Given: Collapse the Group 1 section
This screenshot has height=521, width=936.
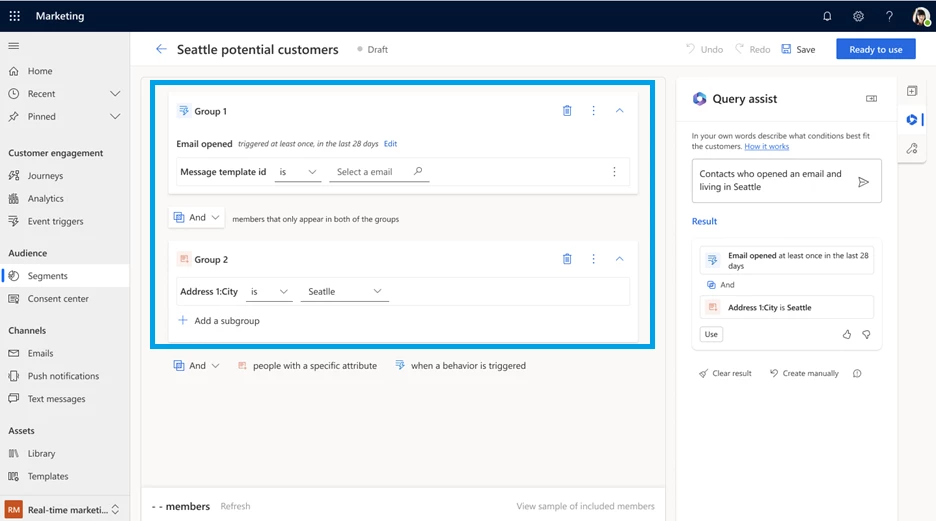Looking at the screenshot, I should (x=619, y=111).
